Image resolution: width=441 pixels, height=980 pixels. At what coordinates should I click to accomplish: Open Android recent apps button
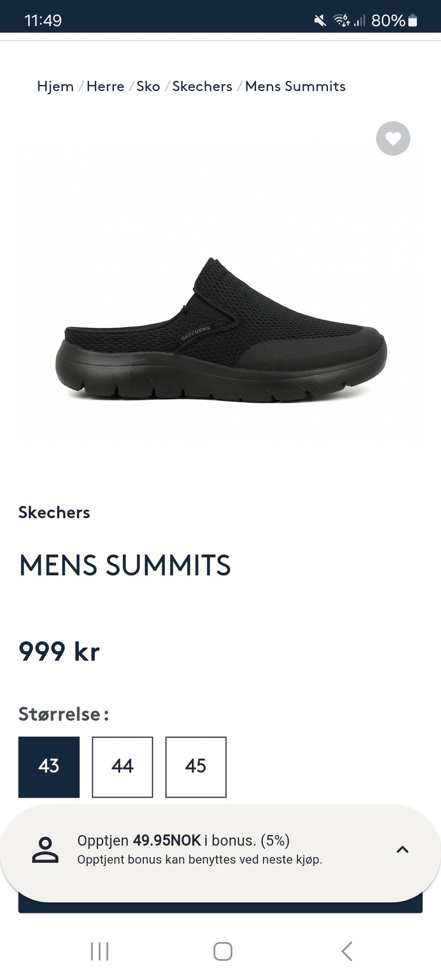point(100,951)
